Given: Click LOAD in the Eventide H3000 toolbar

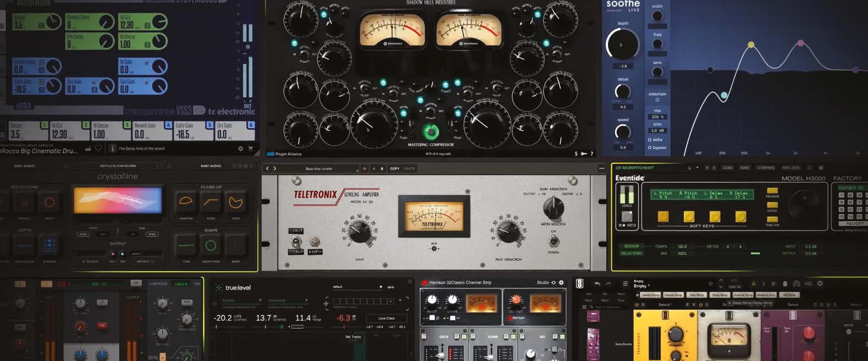Looking at the screenshot, I should coord(727,167).
